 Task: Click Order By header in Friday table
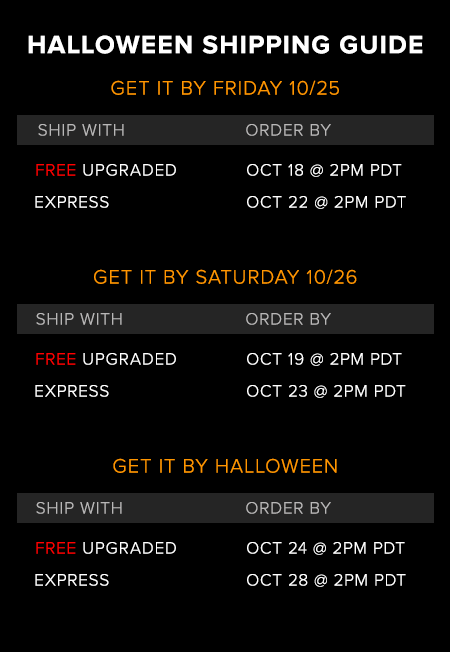288,131
